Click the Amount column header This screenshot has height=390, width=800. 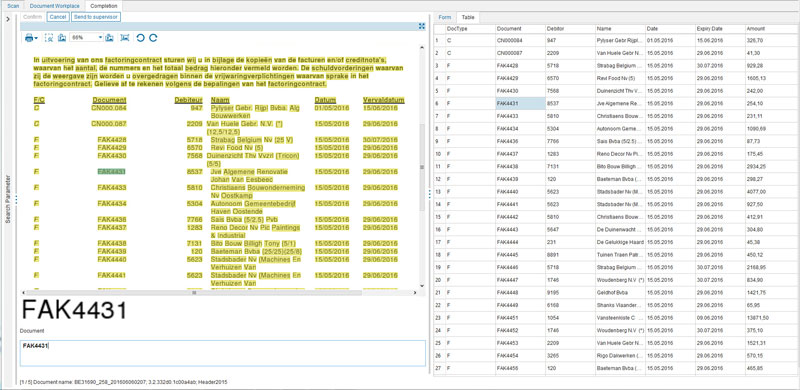[x=772, y=29]
